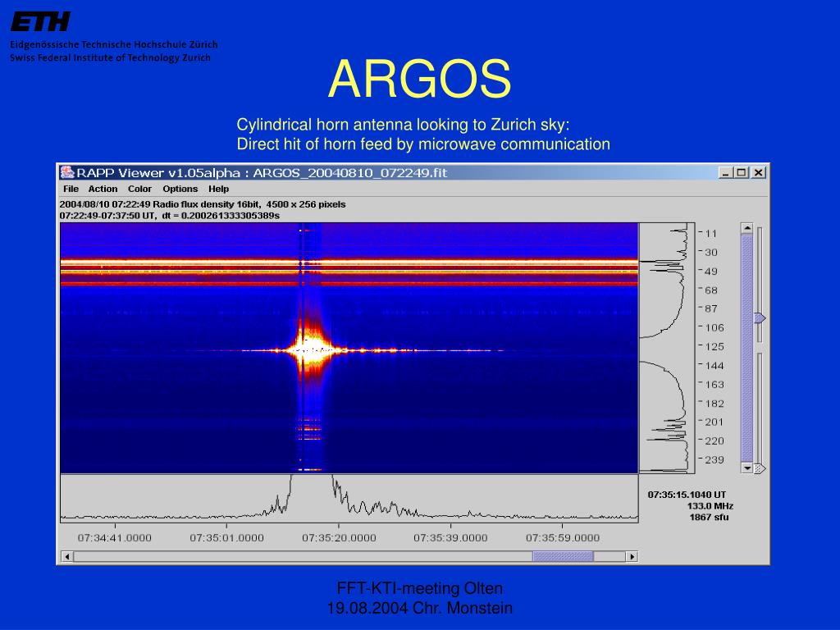Click the 'ARGOS' slide title

coord(419,79)
